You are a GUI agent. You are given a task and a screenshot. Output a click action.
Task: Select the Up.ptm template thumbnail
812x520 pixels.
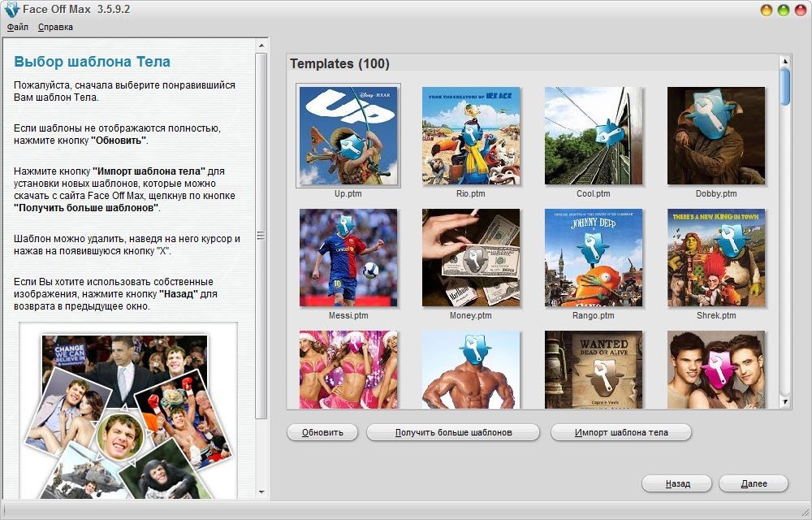[348, 136]
